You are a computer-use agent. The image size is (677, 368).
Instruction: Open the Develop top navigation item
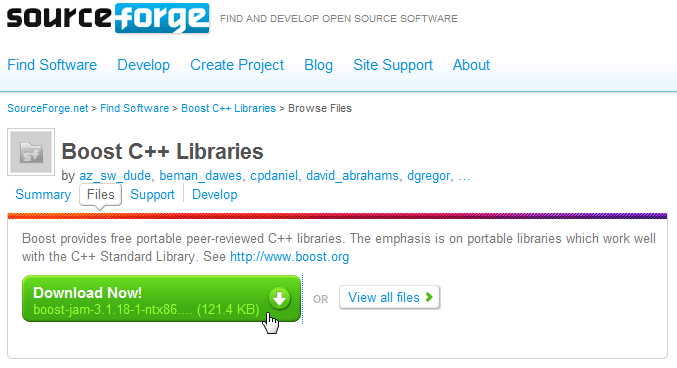144,65
